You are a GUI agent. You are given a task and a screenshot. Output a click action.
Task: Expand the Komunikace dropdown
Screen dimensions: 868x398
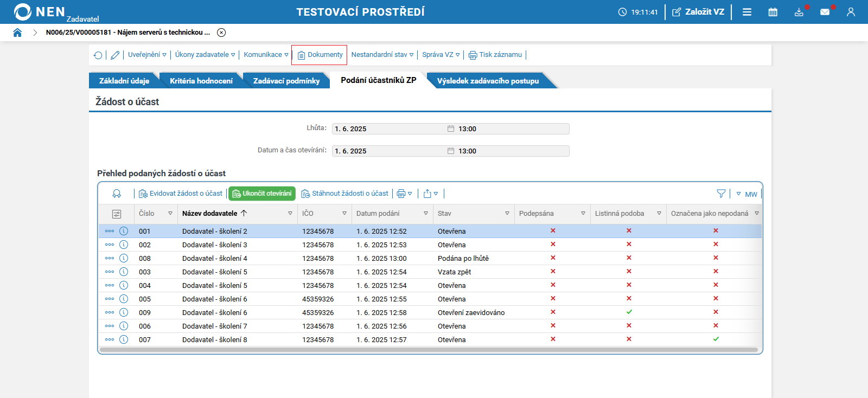[x=266, y=55]
